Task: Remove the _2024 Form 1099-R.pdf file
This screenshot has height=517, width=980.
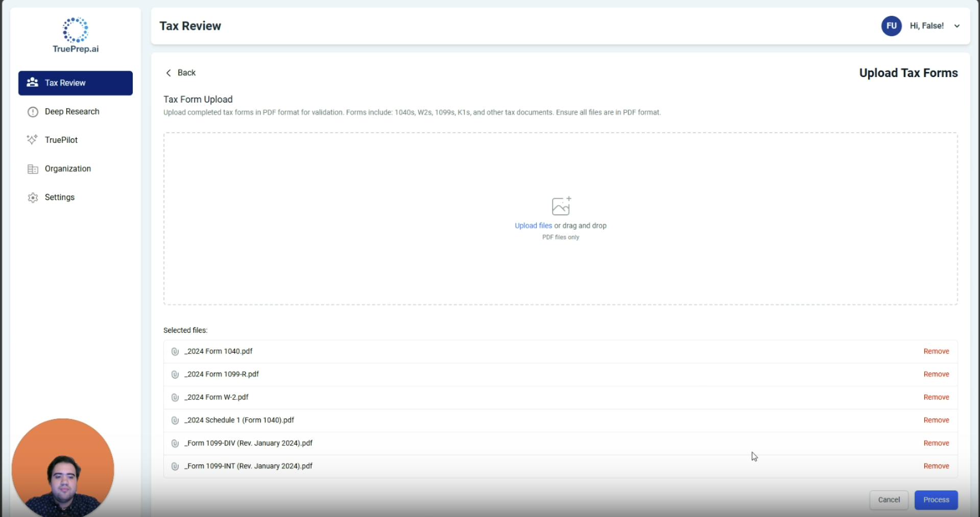Action: point(936,374)
